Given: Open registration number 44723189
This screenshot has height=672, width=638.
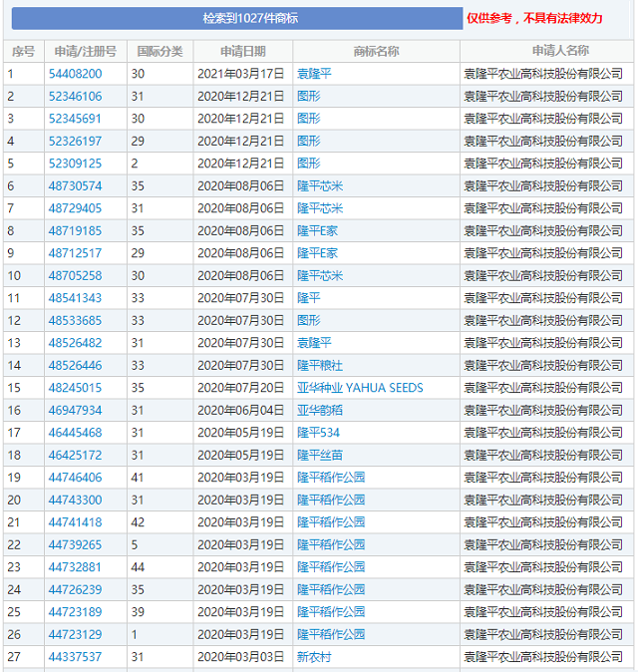Looking at the screenshot, I should click(75, 612).
